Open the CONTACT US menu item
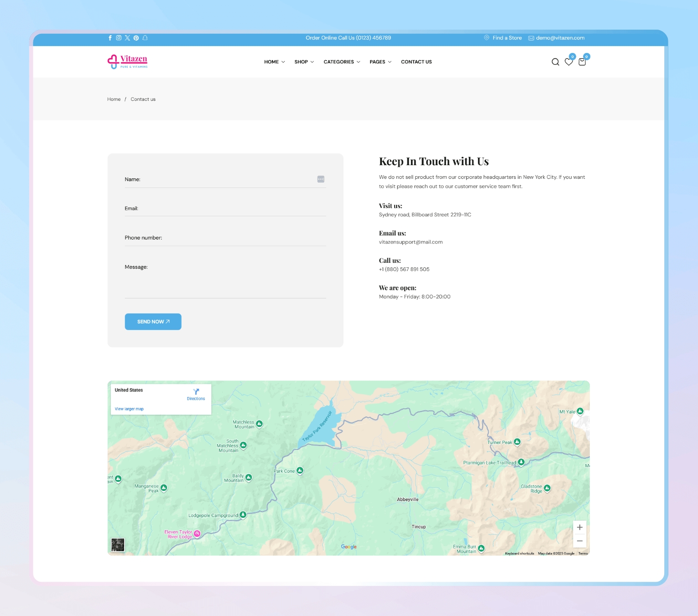The image size is (698, 616). click(x=416, y=62)
